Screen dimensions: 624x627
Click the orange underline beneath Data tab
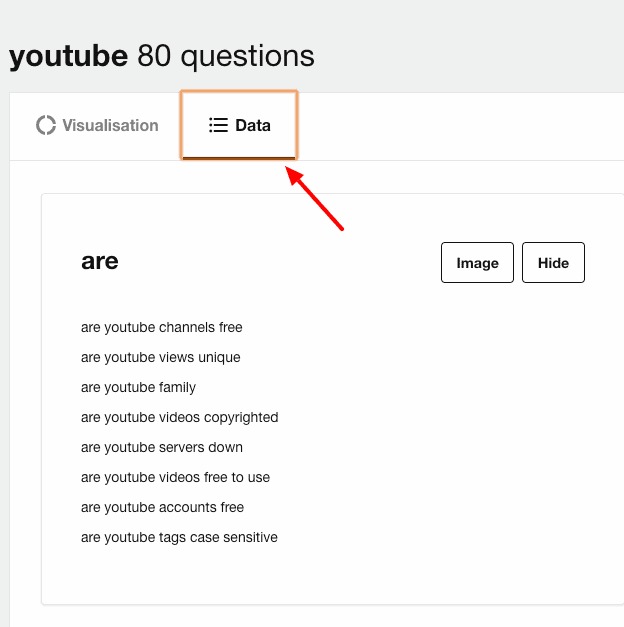click(239, 157)
